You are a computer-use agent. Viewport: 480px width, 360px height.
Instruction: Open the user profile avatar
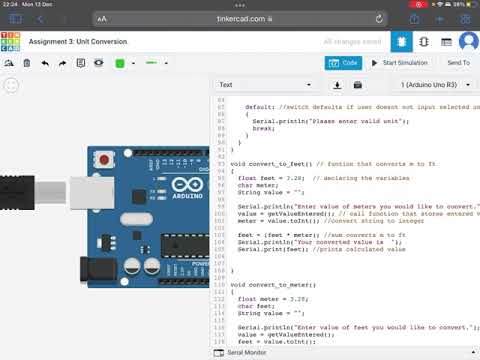pyautogui.click(x=468, y=42)
